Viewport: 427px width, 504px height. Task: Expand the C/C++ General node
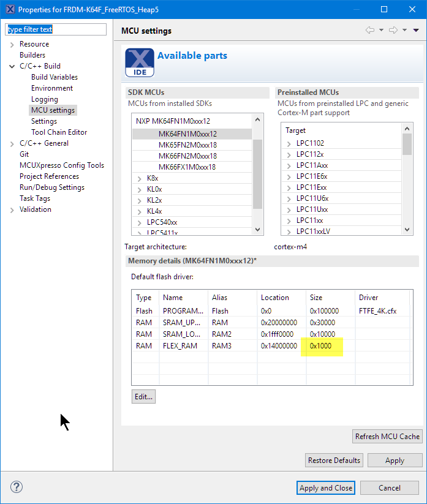tap(12, 144)
